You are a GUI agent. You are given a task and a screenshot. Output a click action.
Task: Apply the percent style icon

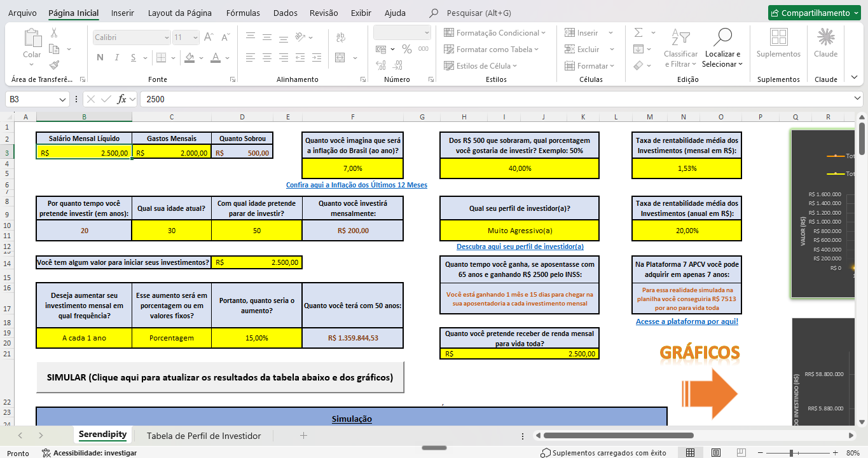tap(406, 49)
